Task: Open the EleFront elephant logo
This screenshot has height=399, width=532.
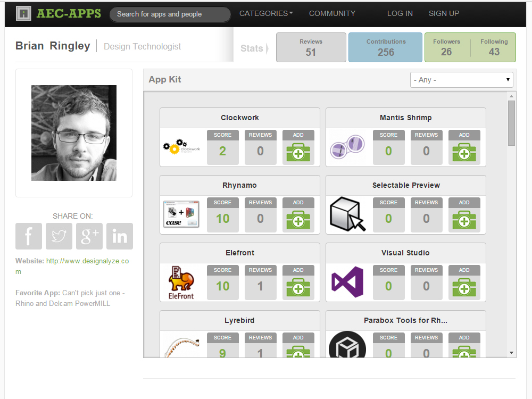Action: tap(181, 282)
